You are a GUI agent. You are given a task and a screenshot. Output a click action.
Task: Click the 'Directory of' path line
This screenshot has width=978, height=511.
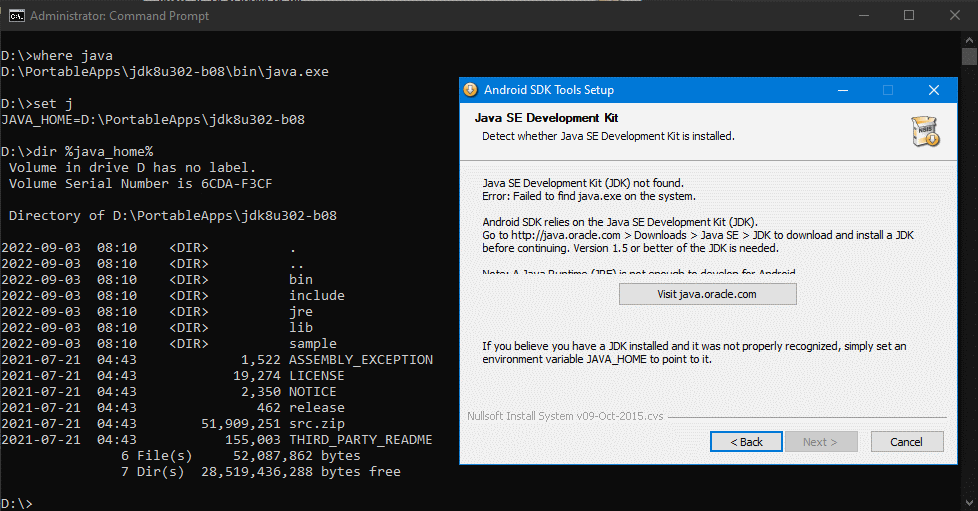pos(173,216)
